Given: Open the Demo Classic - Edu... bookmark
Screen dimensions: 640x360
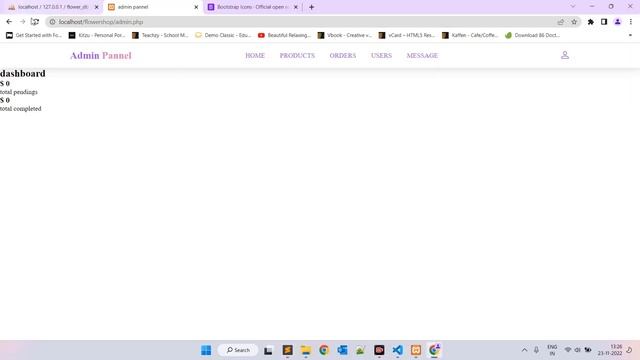Looking at the screenshot, I should 223,35.
